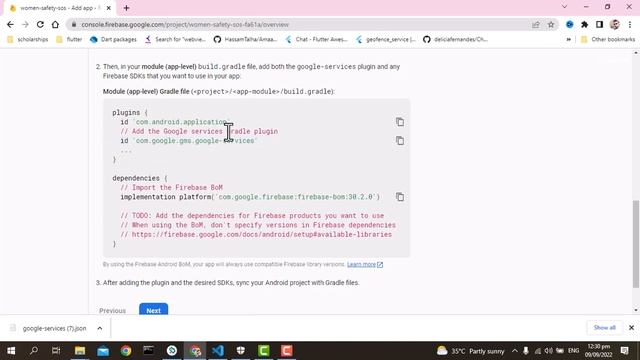
Task: Open the volume control in the tray
Action: [548, 351]
